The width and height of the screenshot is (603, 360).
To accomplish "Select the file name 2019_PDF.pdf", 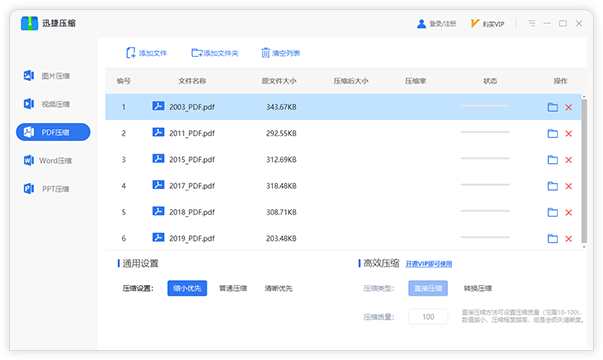I will 192,238.
